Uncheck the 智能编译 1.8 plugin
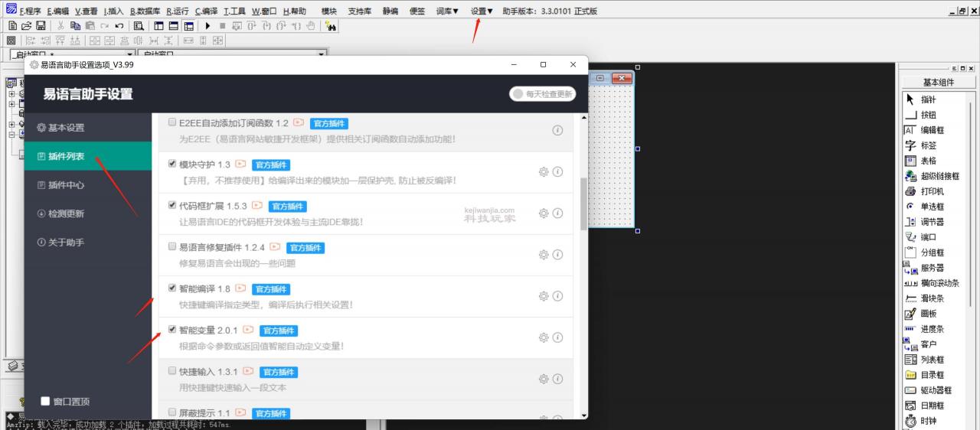The image size is (980, 430). click(x=172, y=288)
